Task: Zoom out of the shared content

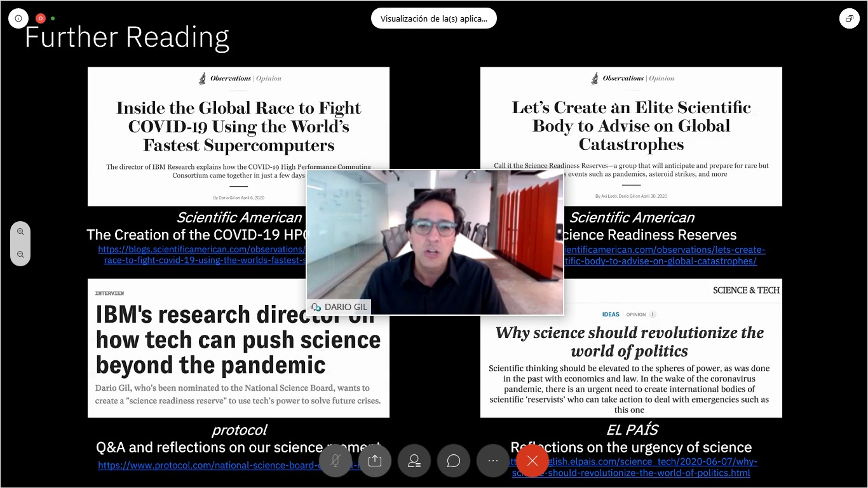Action: 20,254
